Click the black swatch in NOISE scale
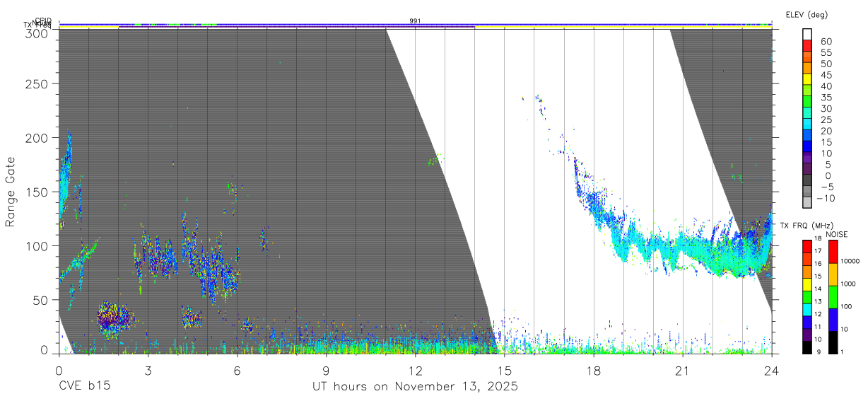Viewport: 868px width, 401px height. click(x=834, y=342)
